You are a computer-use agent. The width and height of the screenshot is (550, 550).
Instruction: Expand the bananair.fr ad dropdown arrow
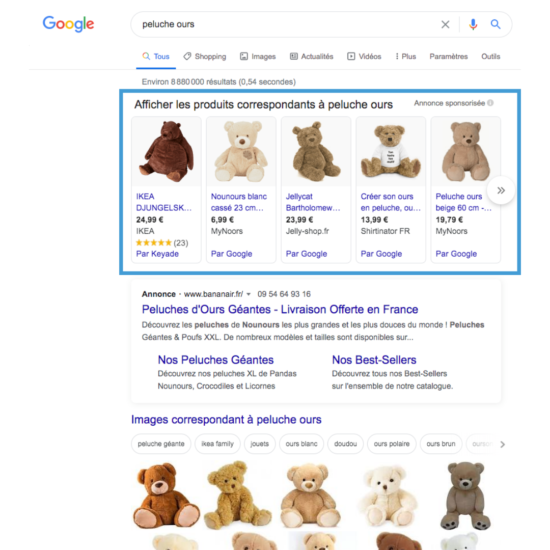pyautogui.click(x=248, y=294)
